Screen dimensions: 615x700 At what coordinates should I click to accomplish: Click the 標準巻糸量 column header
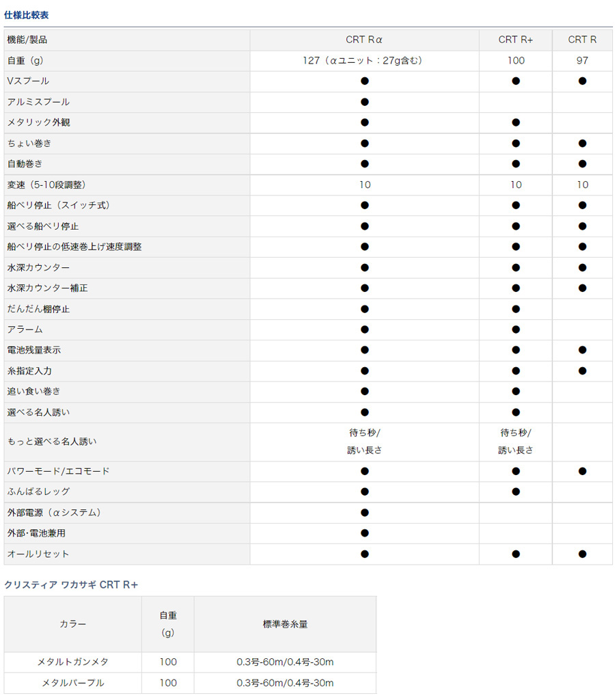pyautogui.click(x=285, y=624)
